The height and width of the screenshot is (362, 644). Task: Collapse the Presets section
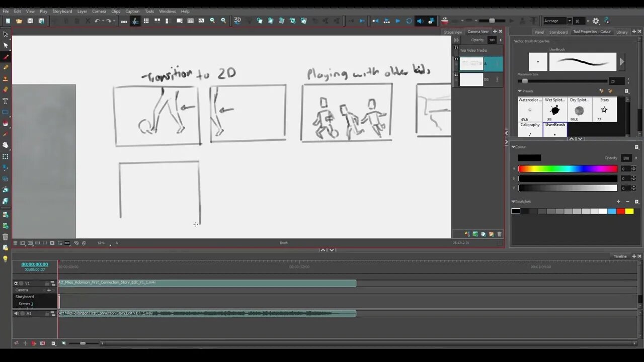click(520, 91)
